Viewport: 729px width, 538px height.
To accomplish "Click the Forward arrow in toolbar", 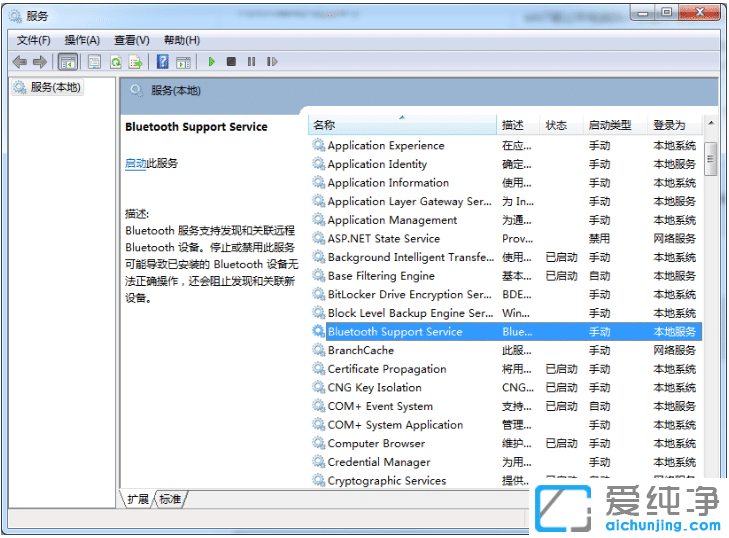I will coord(40,62).
